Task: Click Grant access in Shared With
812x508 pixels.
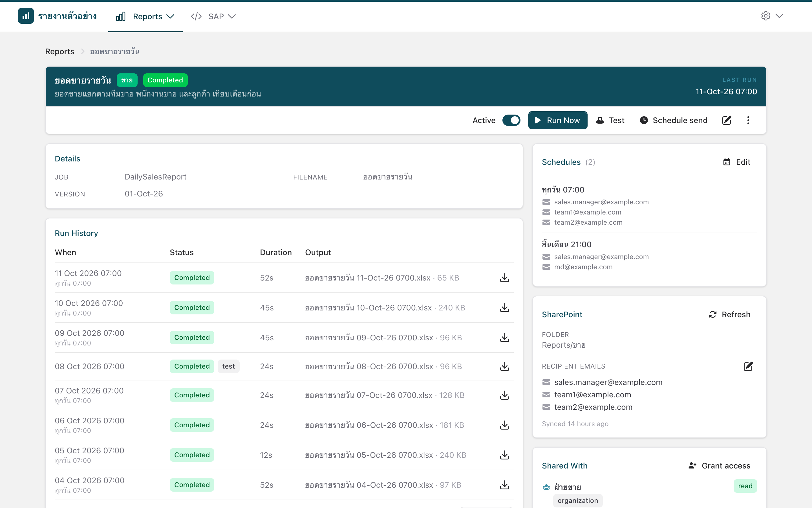Action: (x=719, y=466)
